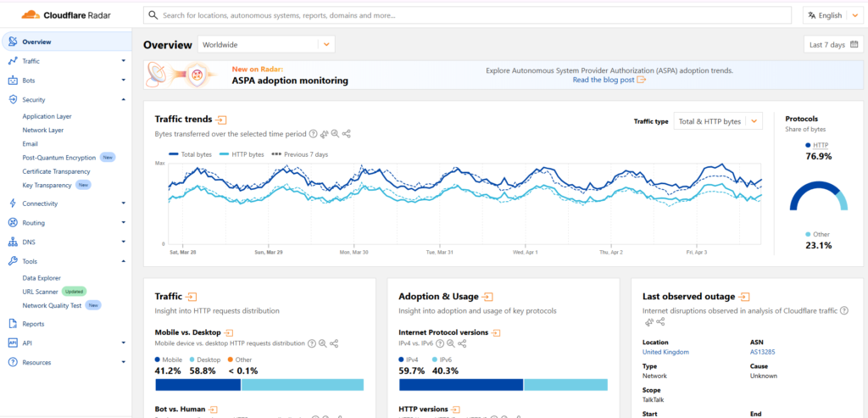Share the Last observed outage card
This screenshot has height=418, width=868.
[660, 321]
